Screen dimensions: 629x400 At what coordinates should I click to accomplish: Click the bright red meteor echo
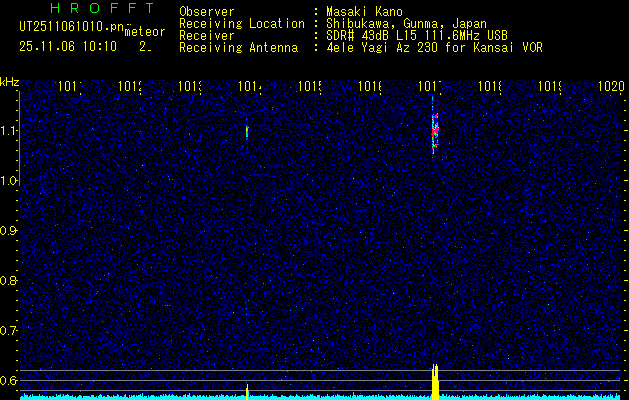coord(434,130)
